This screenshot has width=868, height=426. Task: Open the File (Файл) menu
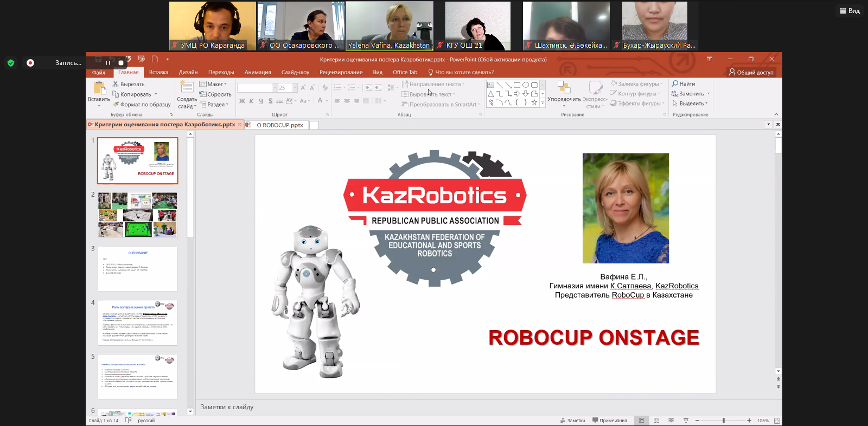[99, 72]
